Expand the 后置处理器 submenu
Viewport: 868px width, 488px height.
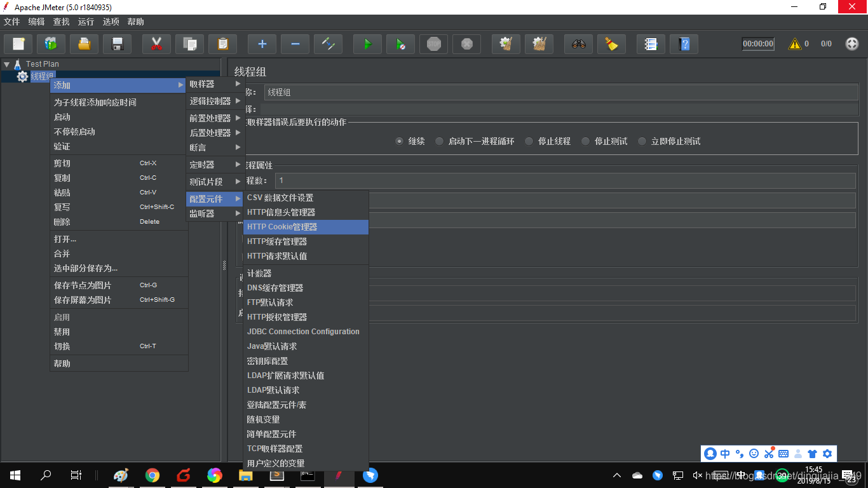point(215,133)
